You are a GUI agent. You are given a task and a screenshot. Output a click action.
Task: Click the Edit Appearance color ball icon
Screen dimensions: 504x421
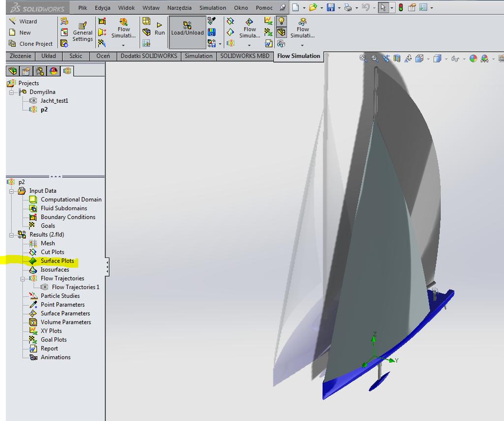coord(473,58)
